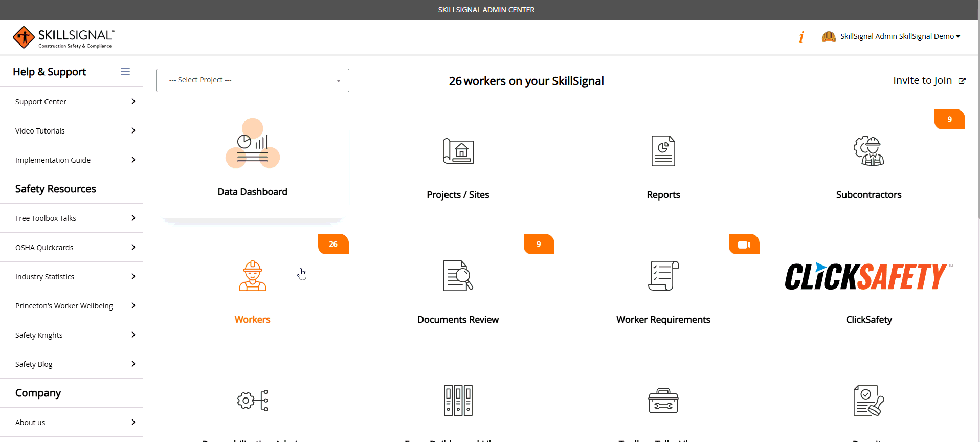Open Princeton's Worker Wellbeing menu item
This screenshot has width=980, height=442.
(71, 305)
